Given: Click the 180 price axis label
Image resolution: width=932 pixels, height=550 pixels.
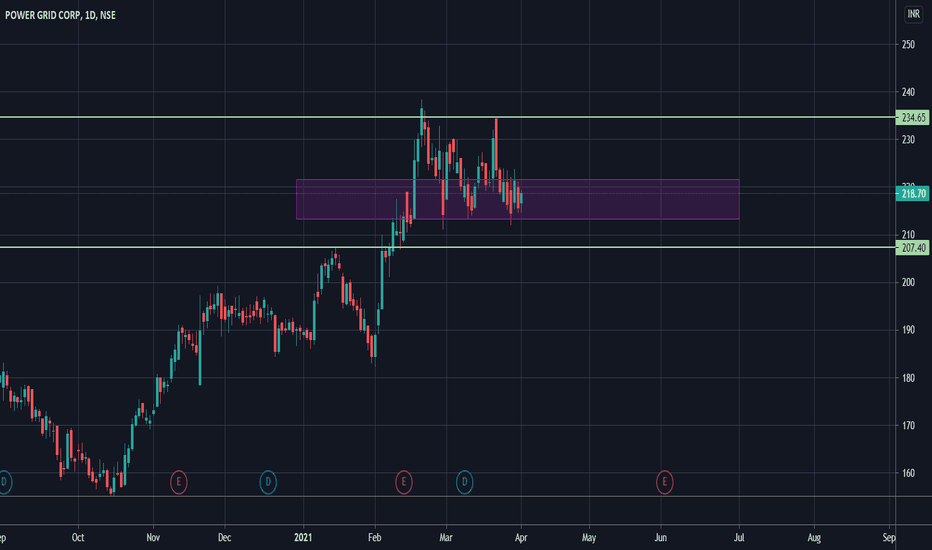Looking at the screenshot, I should 908,378.
